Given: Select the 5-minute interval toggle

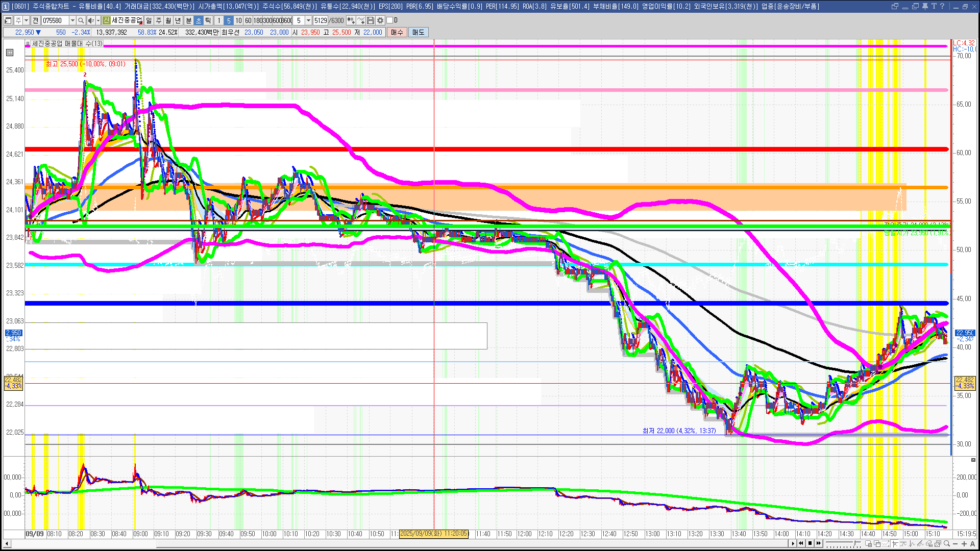Looking at the screenshot, I should tap(228, 20).
